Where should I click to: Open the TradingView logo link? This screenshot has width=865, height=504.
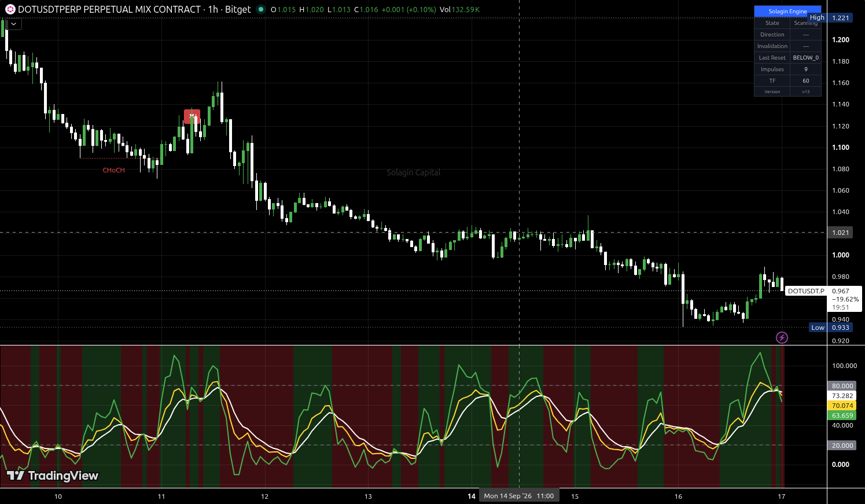click(53, 476)
